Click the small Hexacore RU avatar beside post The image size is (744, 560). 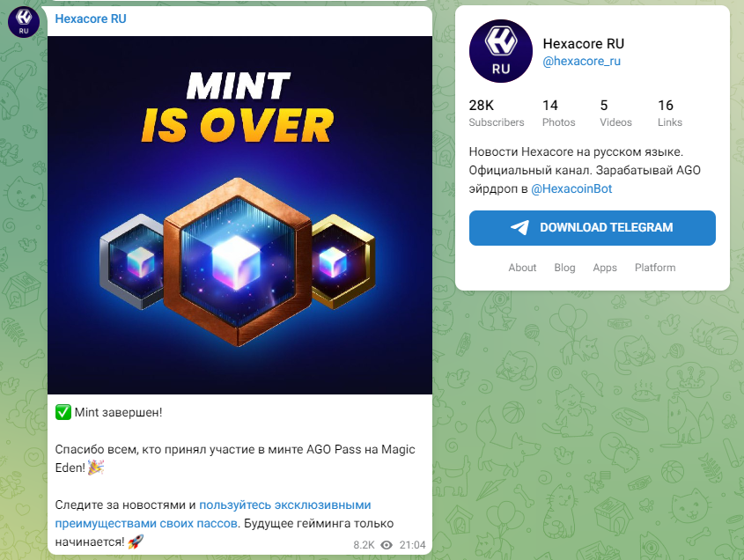(24, 22)
